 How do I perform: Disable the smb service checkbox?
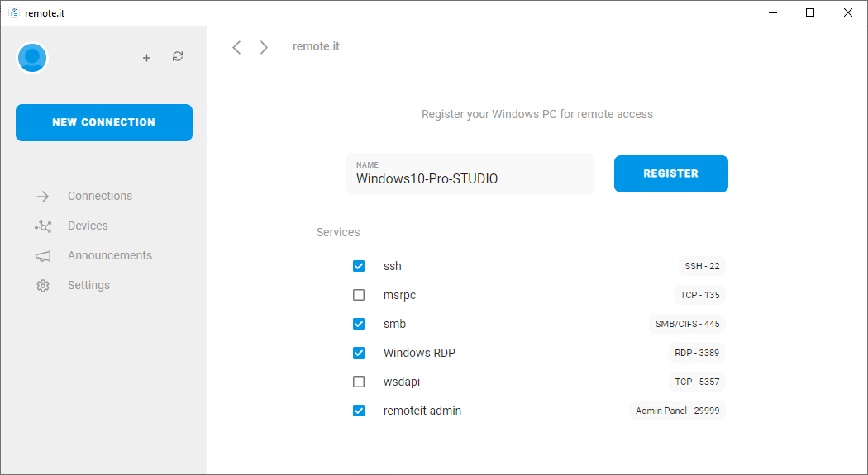[x=359, y=324]
